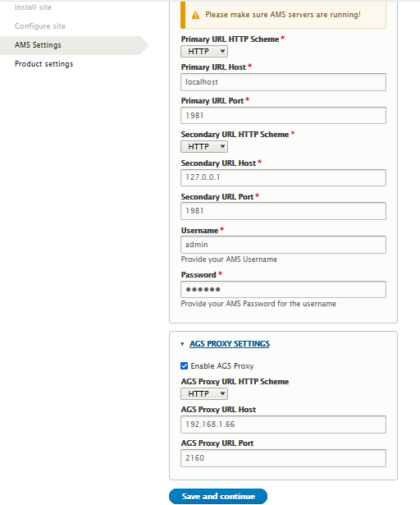Viewport: 420px width, 505px height.
Task: Focus the Secondary URL Host field
Action: [283, 177]
